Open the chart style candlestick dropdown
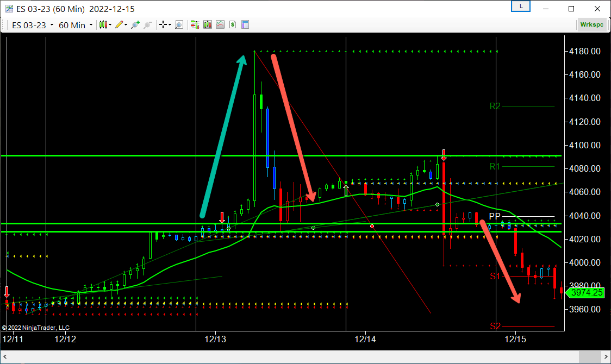 point(105,25)
